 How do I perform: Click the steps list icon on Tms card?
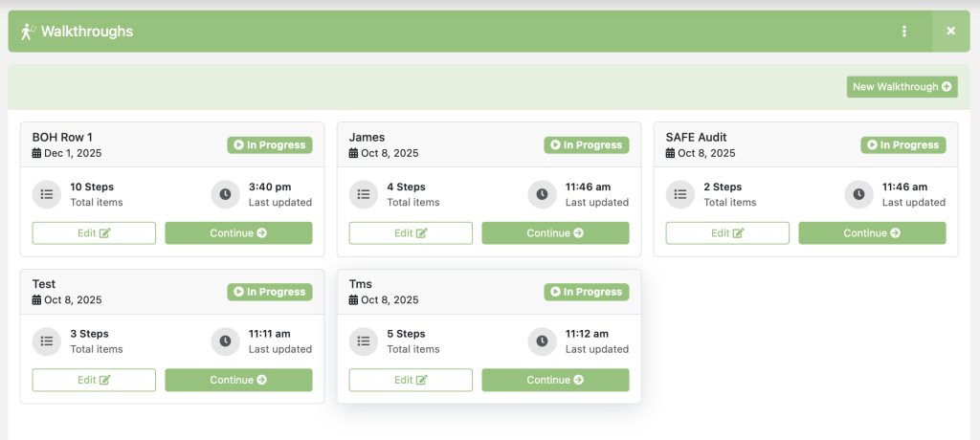tap(364, 341)
